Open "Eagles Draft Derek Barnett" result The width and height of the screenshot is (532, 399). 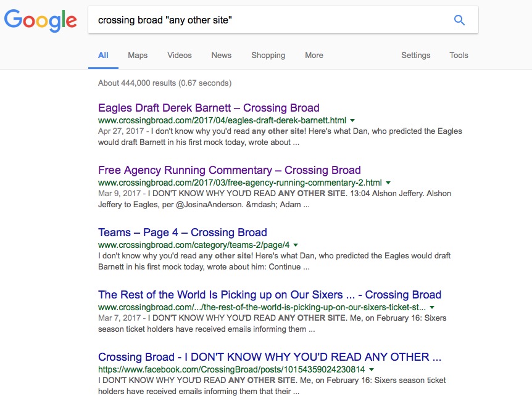coord(209,108)
